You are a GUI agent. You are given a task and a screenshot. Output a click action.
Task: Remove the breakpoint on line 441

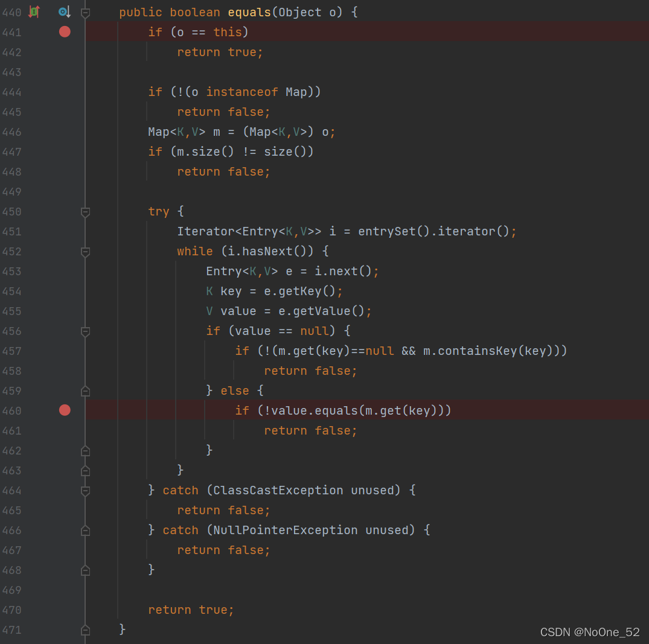click(65, 32)
